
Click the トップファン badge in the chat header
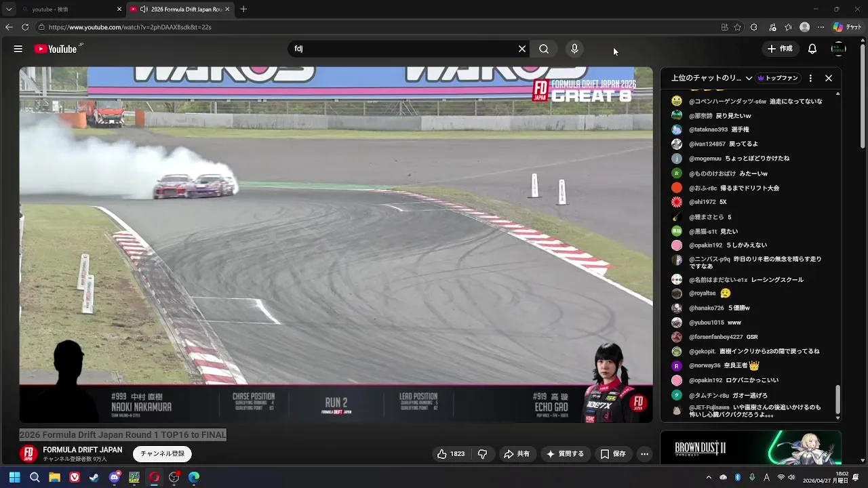[x=778, y=78]
